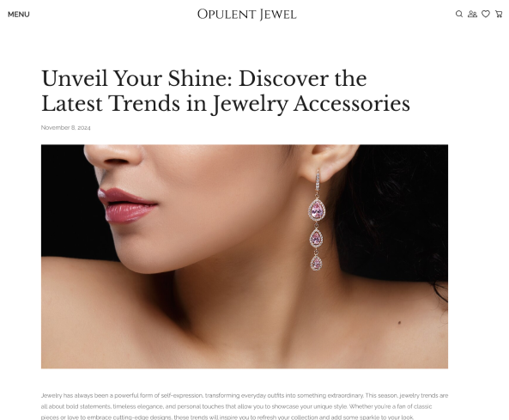509x420 pixels.
Task: Click the pink teardrop earring in photo
Action: pos(316,221)
